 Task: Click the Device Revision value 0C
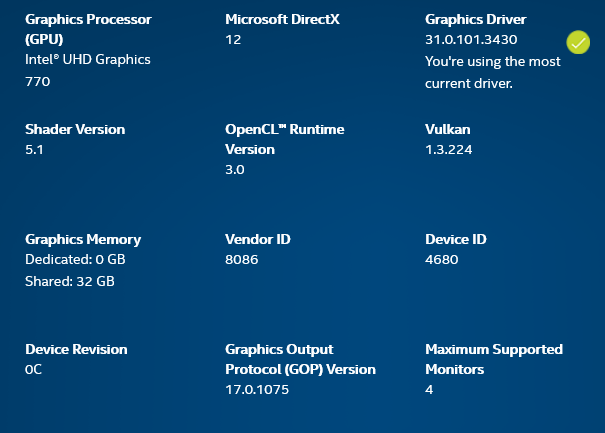(x=34, y=370)
